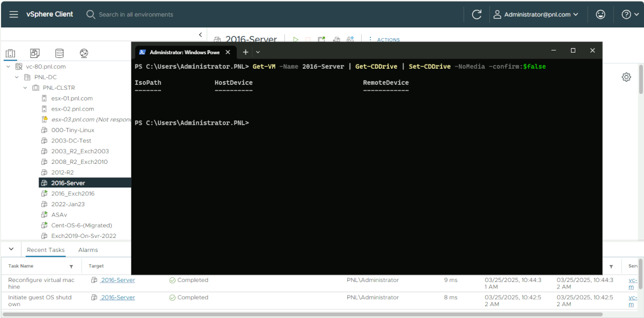Select the 2022-Jan23 VM
The width and height of the screenshot is (644, 318).
pos(68,204)
